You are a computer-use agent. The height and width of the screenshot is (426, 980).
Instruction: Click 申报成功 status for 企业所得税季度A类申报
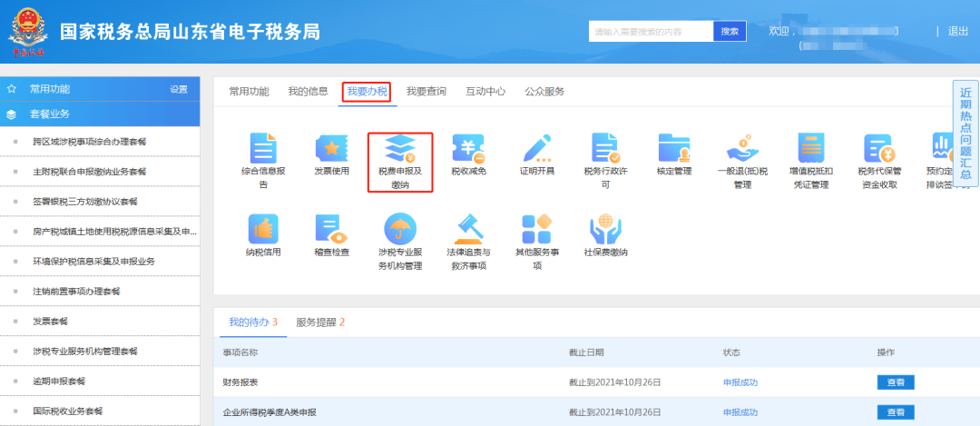click(740, 412)
